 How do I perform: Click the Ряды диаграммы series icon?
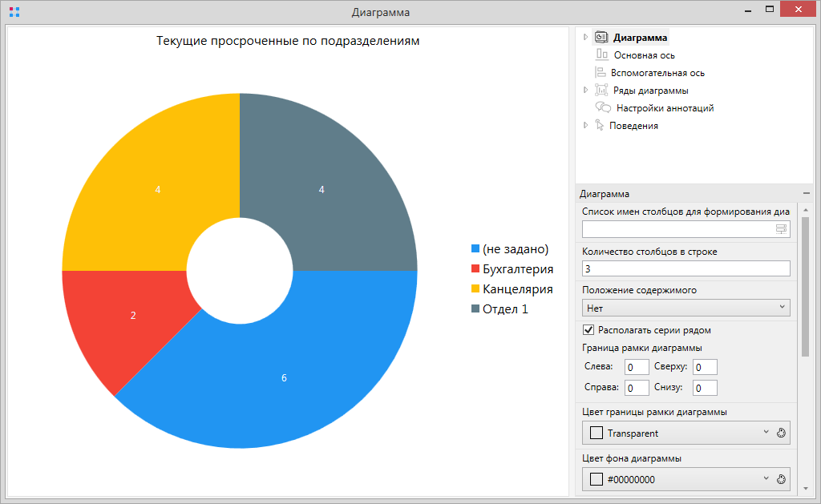601,90
